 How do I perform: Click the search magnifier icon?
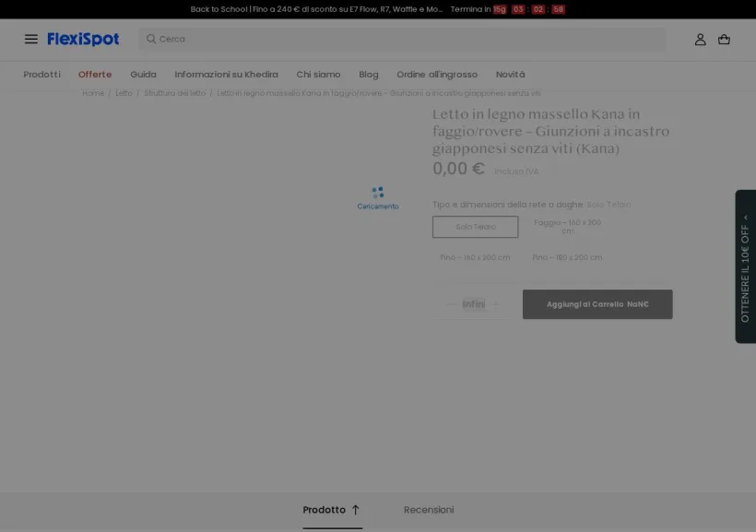point(151,39)
